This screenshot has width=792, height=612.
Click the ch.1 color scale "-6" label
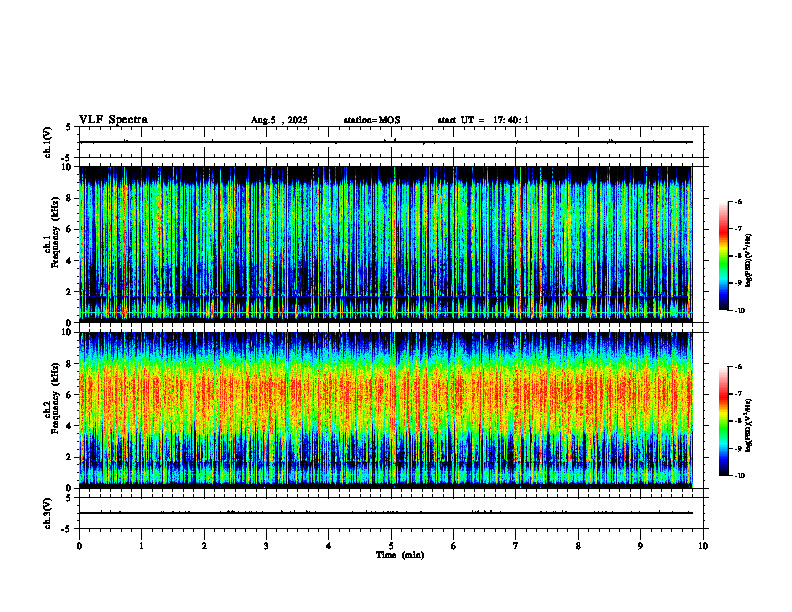click(738, 202)
